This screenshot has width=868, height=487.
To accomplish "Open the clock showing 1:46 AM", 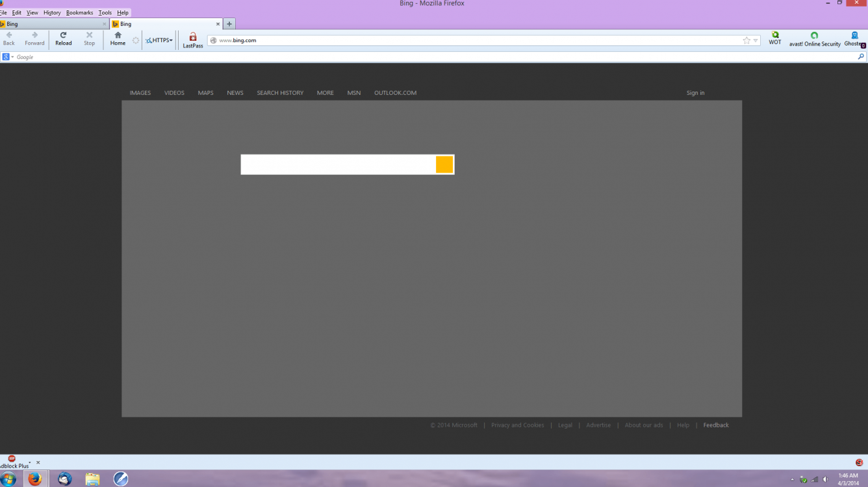I will tap(849, 479).
